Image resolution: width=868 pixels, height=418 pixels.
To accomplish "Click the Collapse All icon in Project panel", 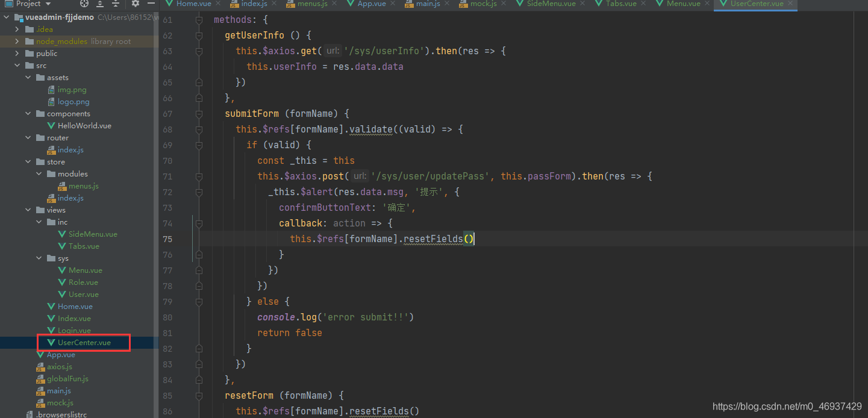I will [x=116, y=4].
